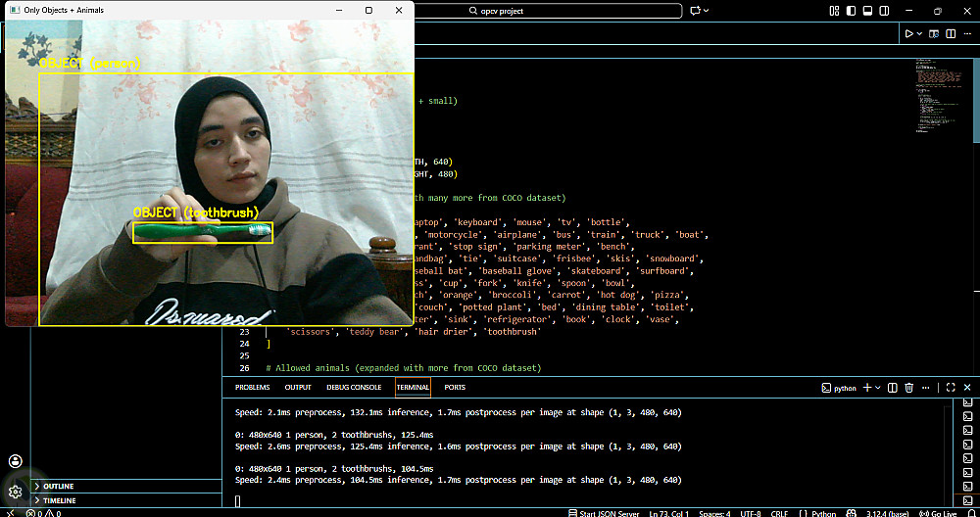Screen dimensions: 980x517
Task: Toggle the secondary side bar layout button
Action: pos(884,11)
